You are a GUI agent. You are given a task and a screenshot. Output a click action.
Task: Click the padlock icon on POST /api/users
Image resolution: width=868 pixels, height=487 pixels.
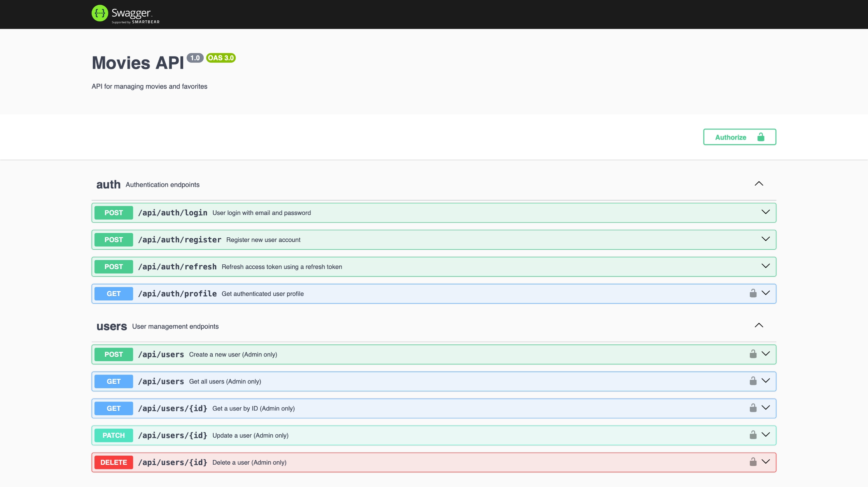pyautogui.click(x=753, y=354)
